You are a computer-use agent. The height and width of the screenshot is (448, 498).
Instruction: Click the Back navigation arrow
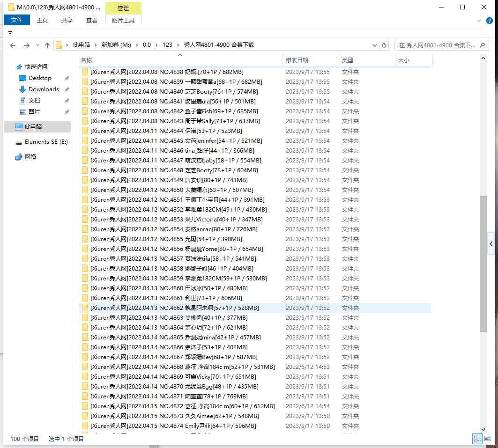[x=13, y=45]
